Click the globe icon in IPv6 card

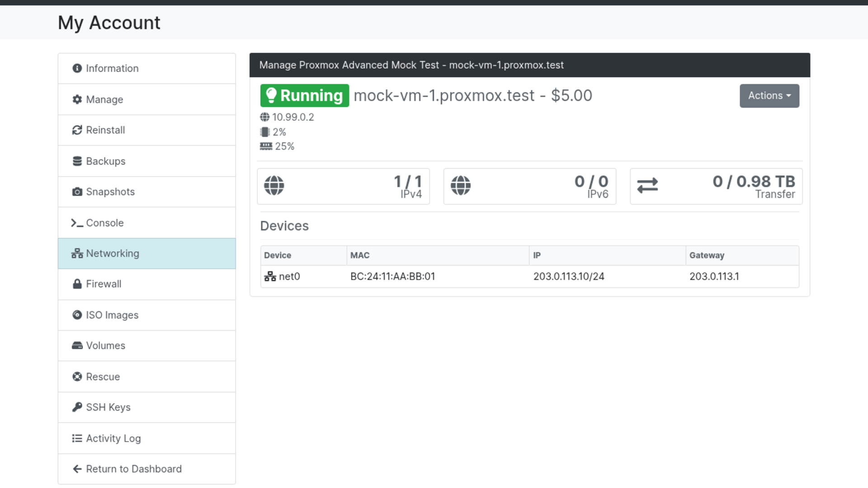coord(461,186)
